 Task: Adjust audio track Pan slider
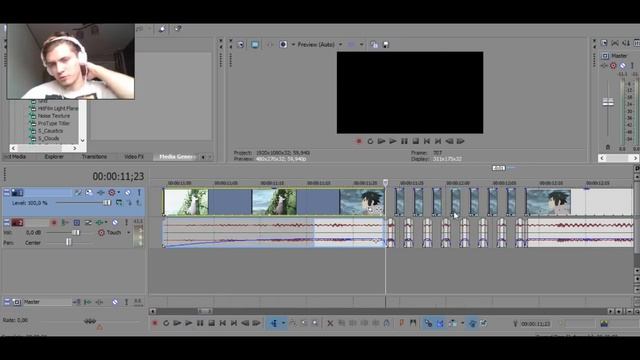coord(69,242)
